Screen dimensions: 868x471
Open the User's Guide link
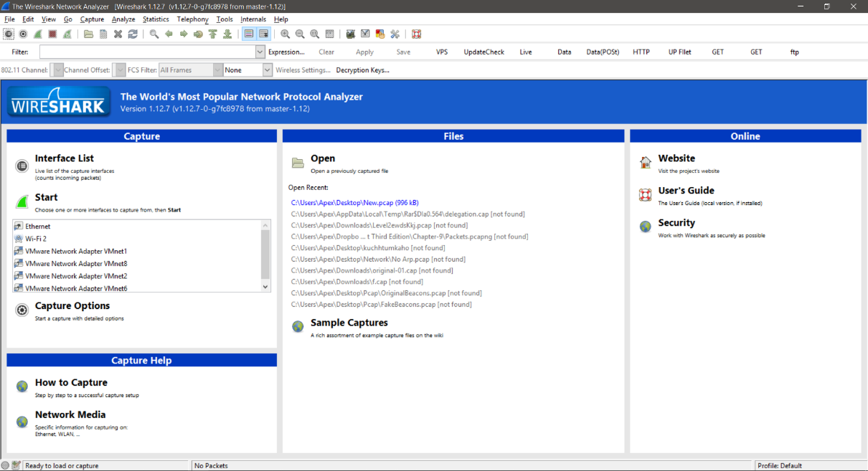click(x=687, y=191)
